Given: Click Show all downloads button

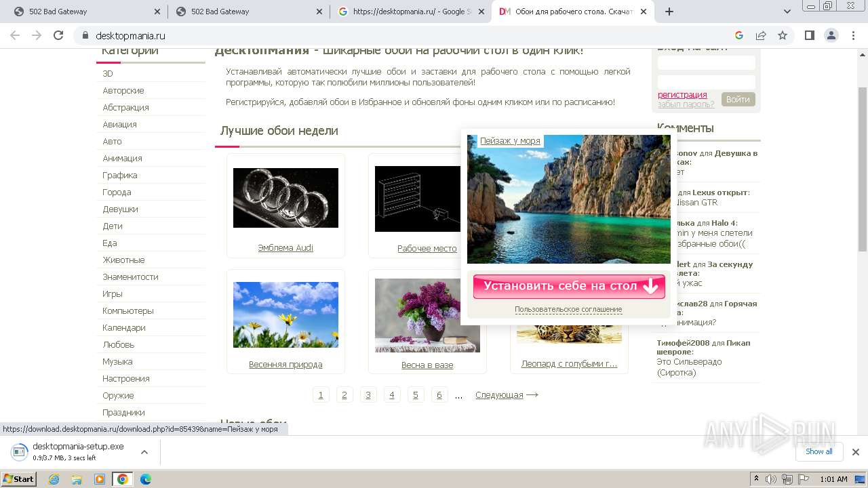Looking at the screenshot, I should [819, 451].
